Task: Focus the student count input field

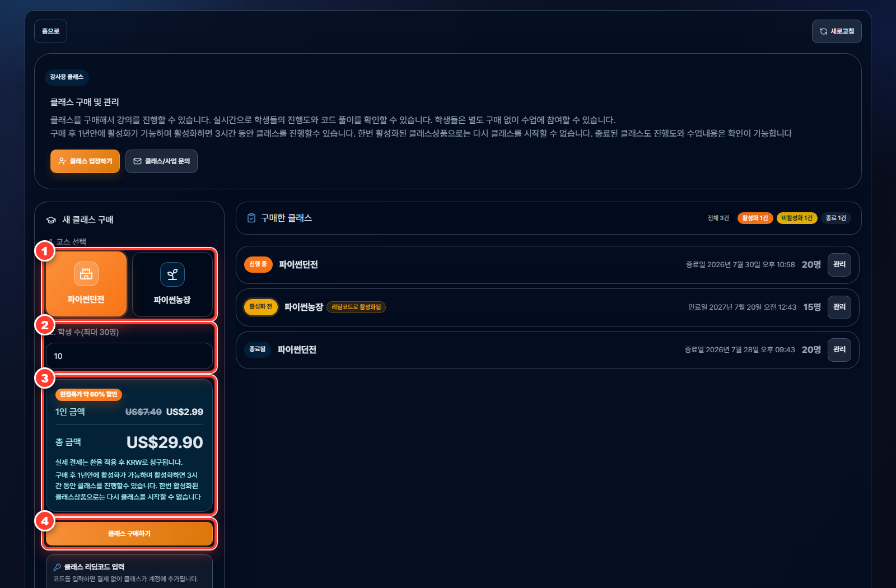Action: [x=129, y=356]
